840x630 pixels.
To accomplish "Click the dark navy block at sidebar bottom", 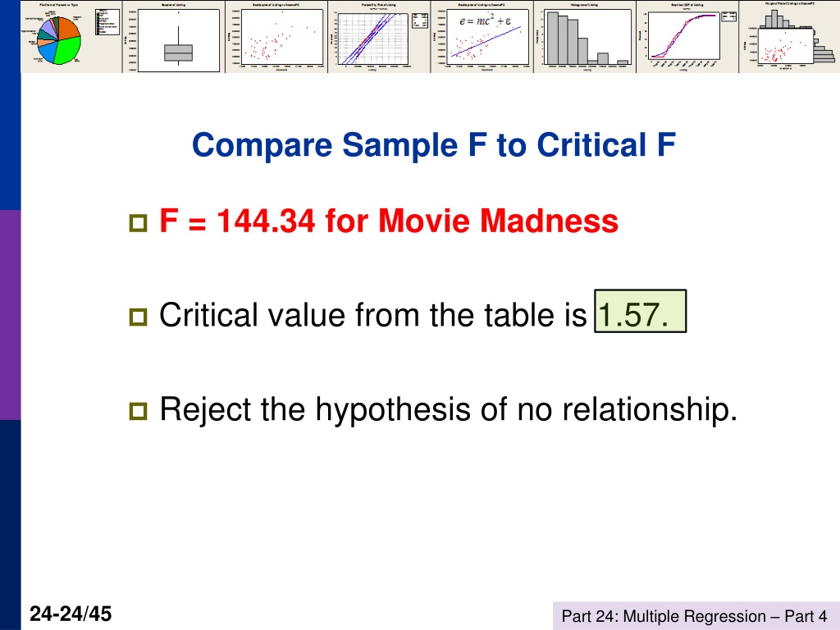I will pos(10,525).
